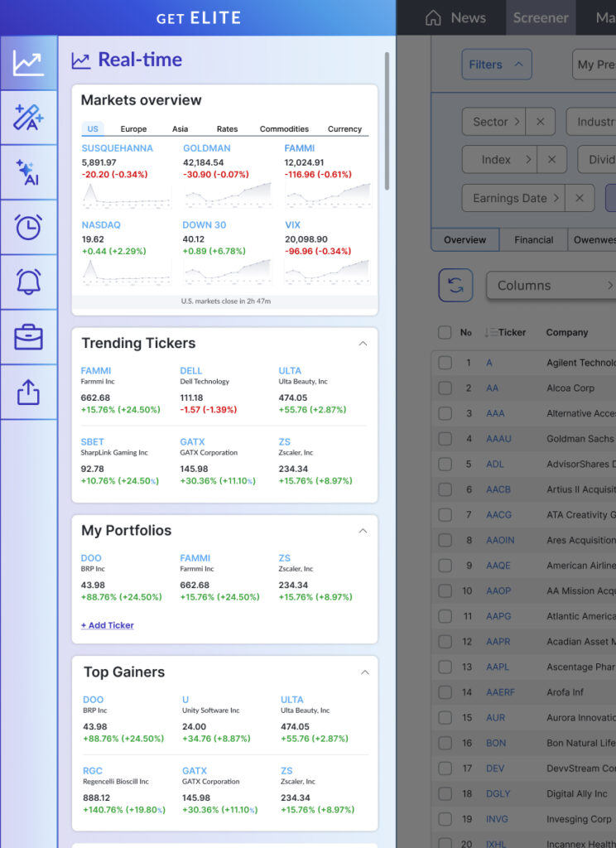Open the Index filter dropdown
This screenshot has height=848, width=616.
(500, 160)
